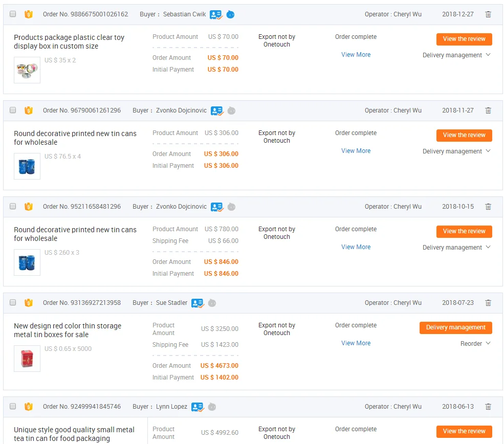
Task: Open product title 'Products package plastic clear toy'
Action: [x=69, y=42]
